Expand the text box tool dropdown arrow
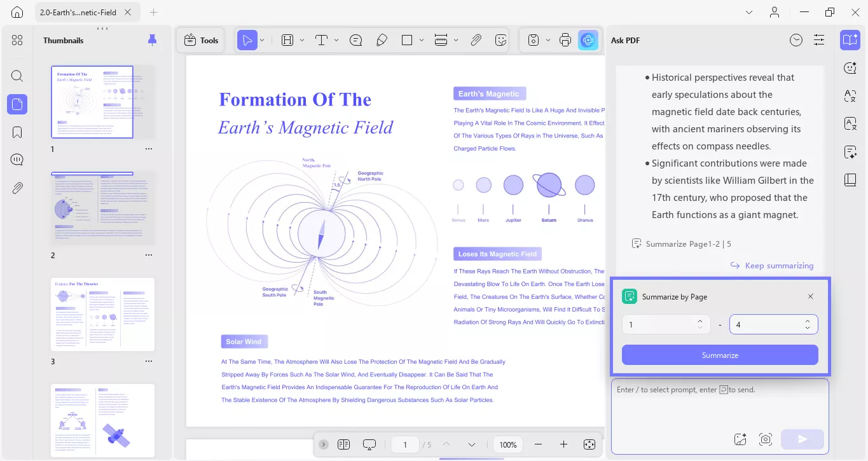 tap(302, 40)
